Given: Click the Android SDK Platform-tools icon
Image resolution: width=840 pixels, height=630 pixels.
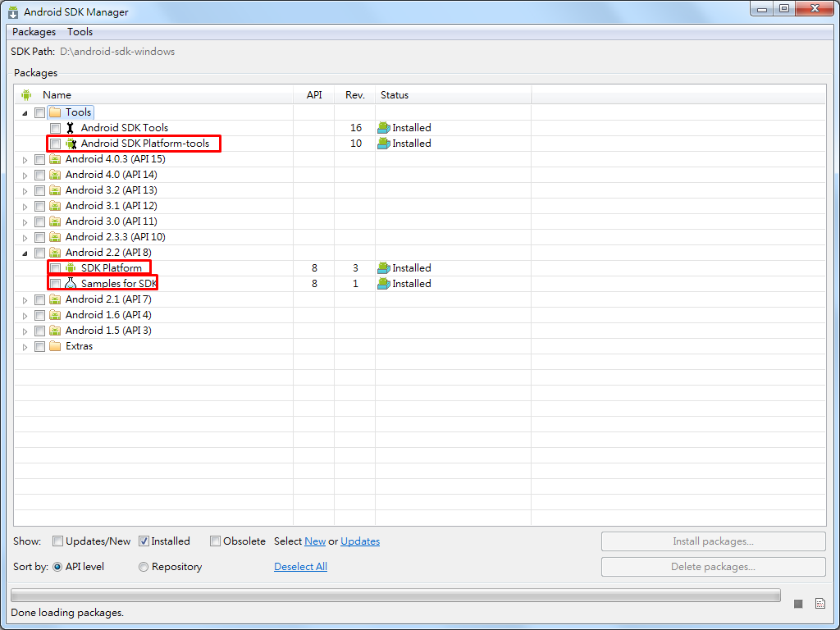Looking at the screenshot, I should [x=71, y=144].
